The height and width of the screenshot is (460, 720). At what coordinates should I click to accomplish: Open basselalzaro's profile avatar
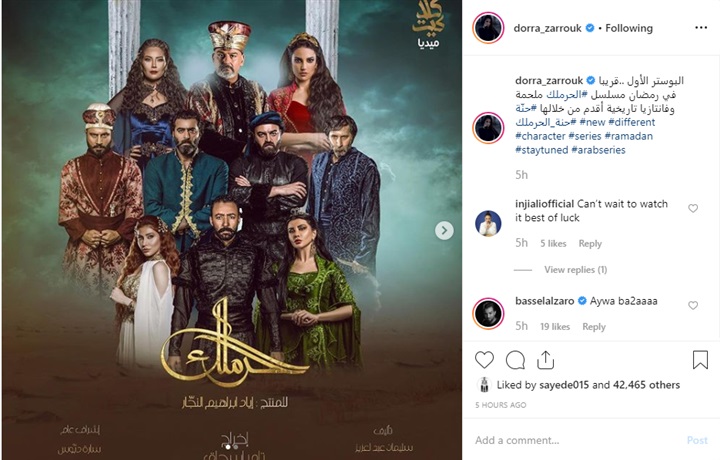[x=488, y=314]
